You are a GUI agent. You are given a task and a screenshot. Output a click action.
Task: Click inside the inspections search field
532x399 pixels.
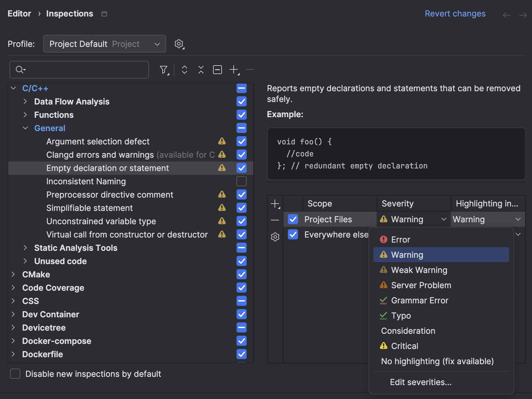click(x=79, y=69)
